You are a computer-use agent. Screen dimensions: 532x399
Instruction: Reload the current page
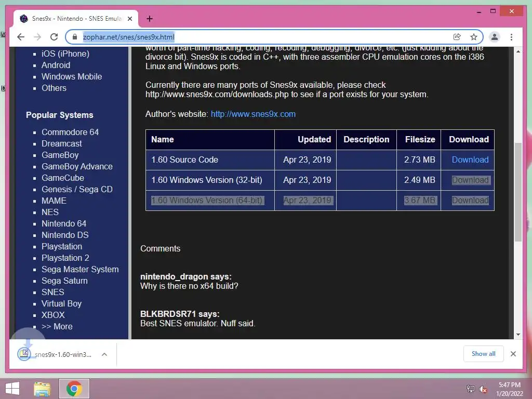tap(54, 37)
